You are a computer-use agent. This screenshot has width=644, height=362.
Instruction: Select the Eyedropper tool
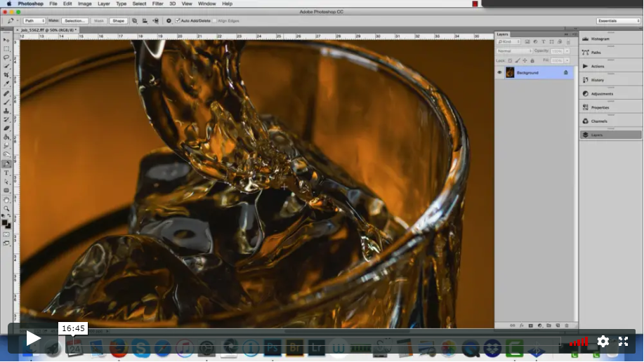point(6,83)
